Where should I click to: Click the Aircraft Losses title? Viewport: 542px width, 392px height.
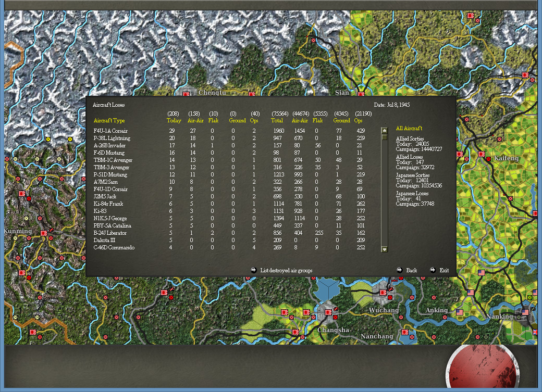108,105
